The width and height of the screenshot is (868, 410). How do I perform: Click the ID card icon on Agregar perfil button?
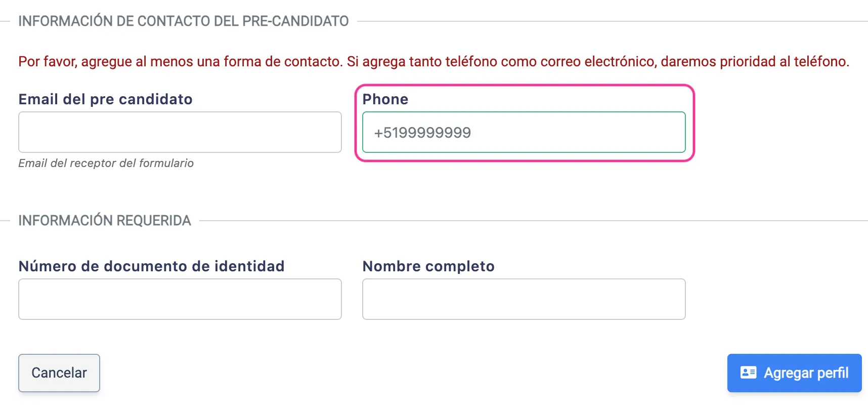coord(748,373)
